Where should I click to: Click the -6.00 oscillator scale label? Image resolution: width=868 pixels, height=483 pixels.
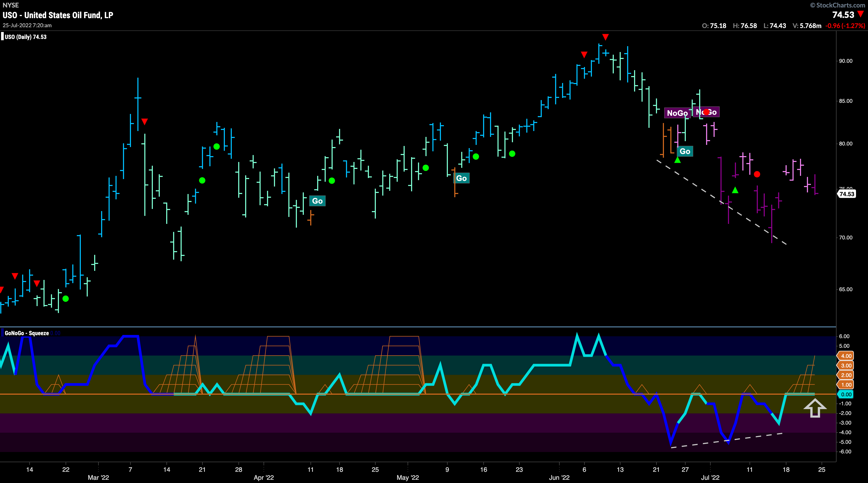point(845,452)
